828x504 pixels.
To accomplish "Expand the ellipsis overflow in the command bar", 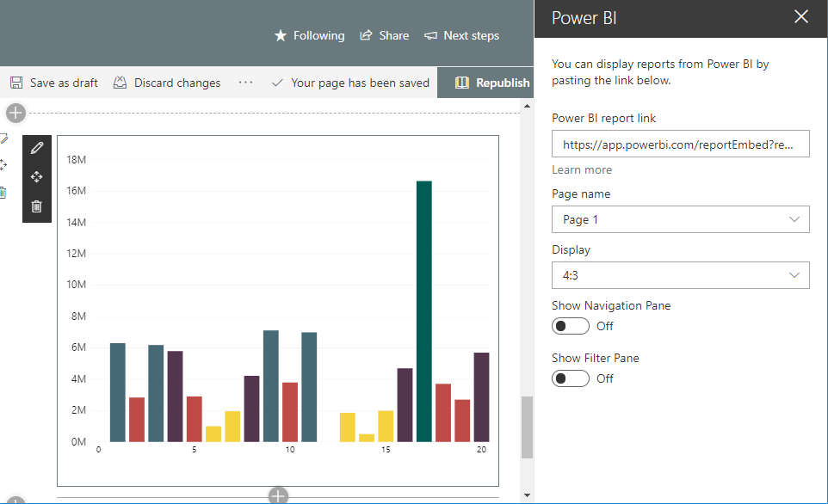I will pos(245,83).
